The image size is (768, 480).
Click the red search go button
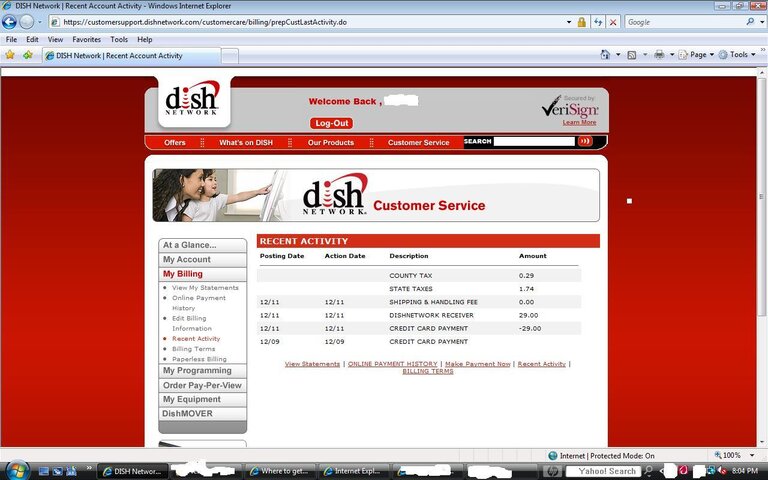[x=585, y=142]
